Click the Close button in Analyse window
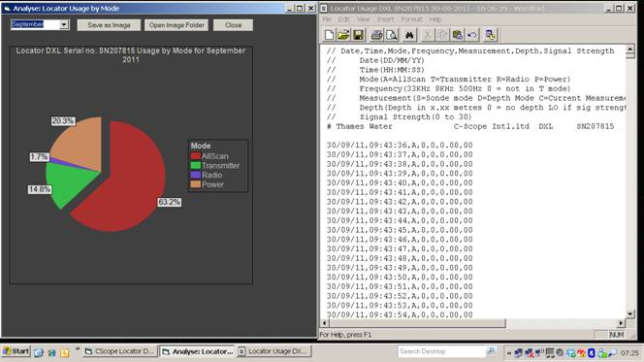The width and height of the screenshot is (644, 362). pos(234,25)
